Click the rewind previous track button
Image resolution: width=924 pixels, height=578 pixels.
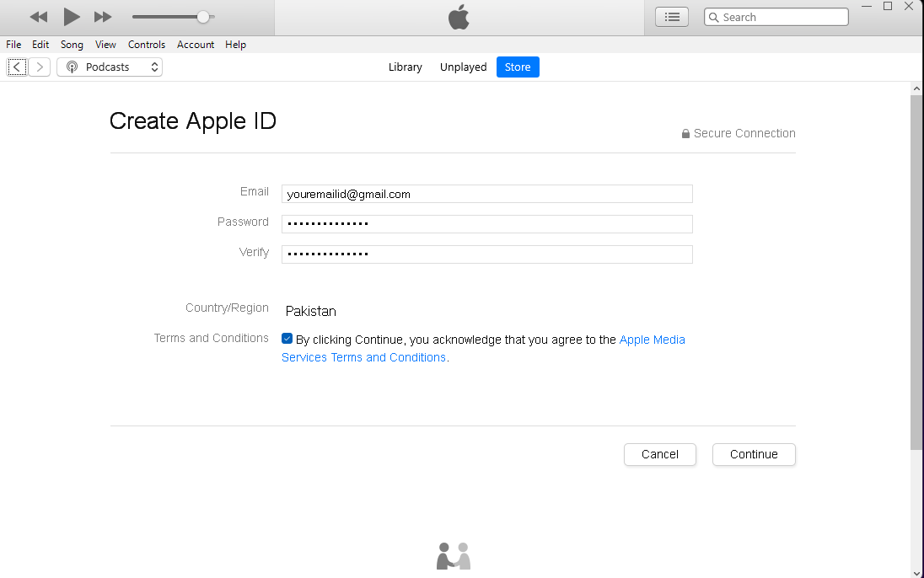click(38, 17)
